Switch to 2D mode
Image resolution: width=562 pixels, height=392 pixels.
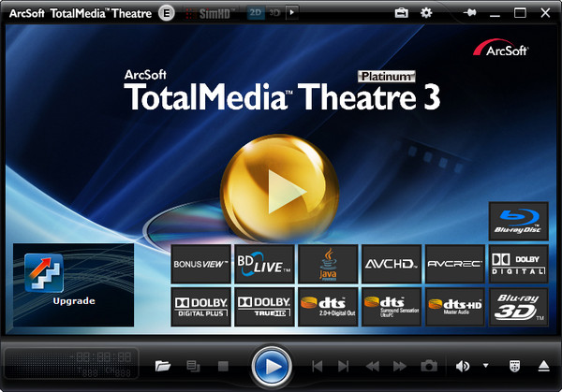click(x=255, y=13)
